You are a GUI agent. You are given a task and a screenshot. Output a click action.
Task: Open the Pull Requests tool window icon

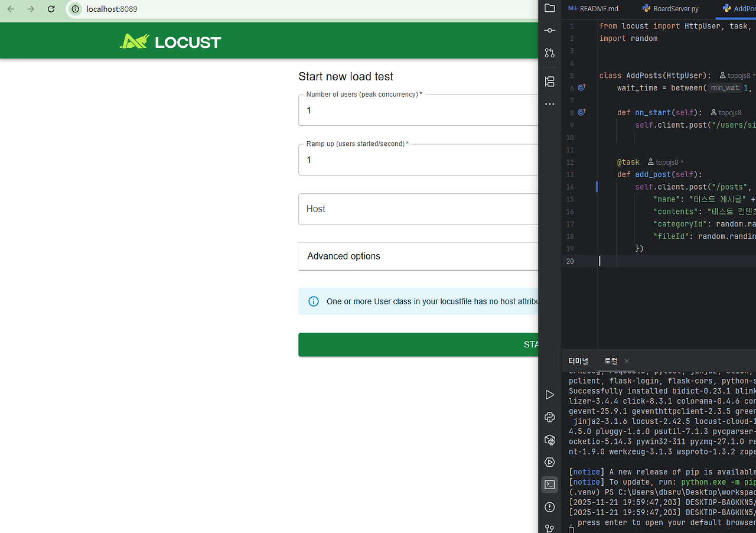pyautogui.click(x=549, y=53)
